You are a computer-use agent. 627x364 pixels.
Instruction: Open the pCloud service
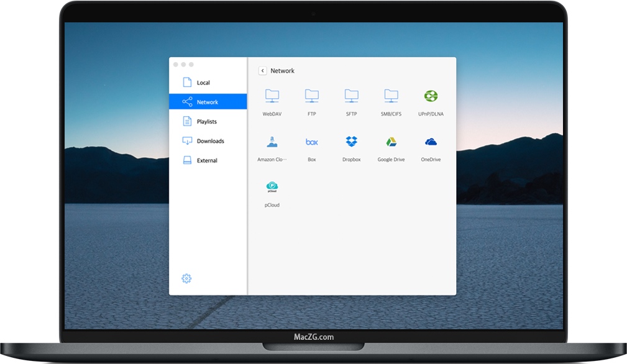pos(272,190)
